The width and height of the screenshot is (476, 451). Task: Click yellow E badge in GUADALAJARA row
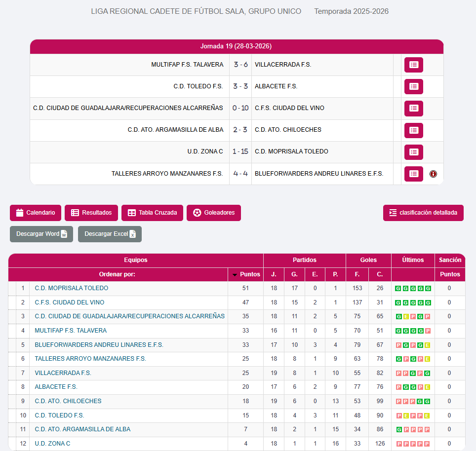406,317
